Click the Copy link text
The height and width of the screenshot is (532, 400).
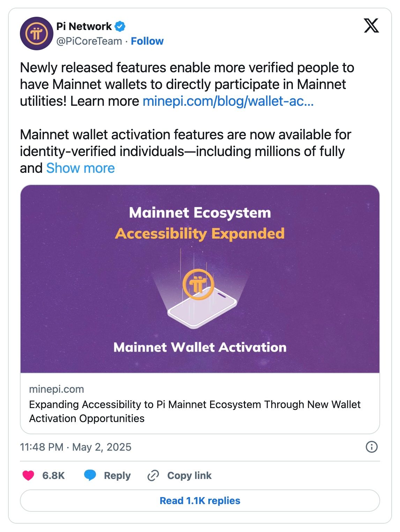[189, 475]
